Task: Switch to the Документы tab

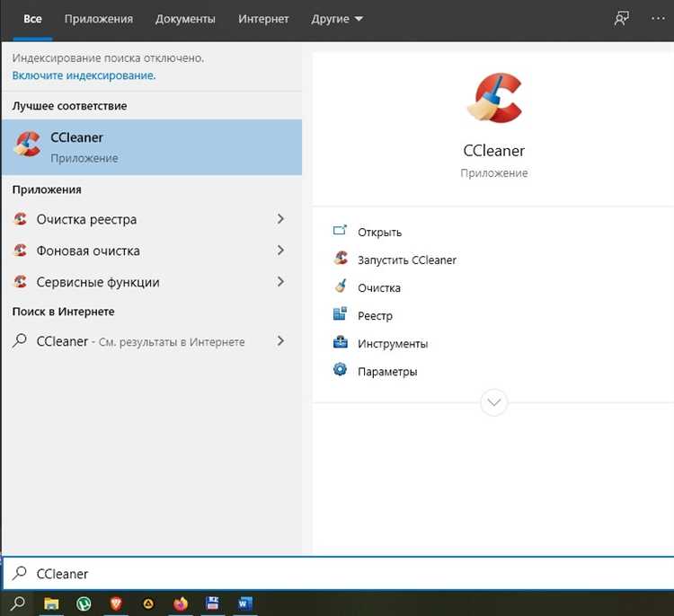Action: point(185,19)
